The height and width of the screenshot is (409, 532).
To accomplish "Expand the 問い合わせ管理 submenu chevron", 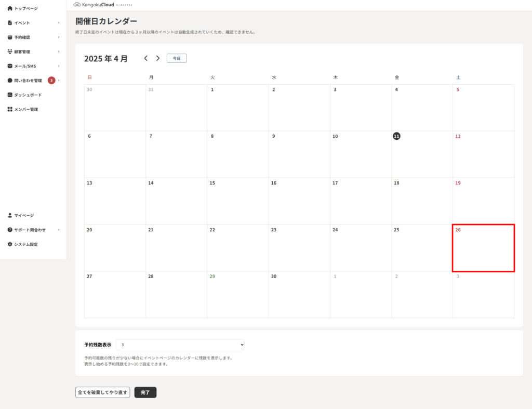I will 59,81.
